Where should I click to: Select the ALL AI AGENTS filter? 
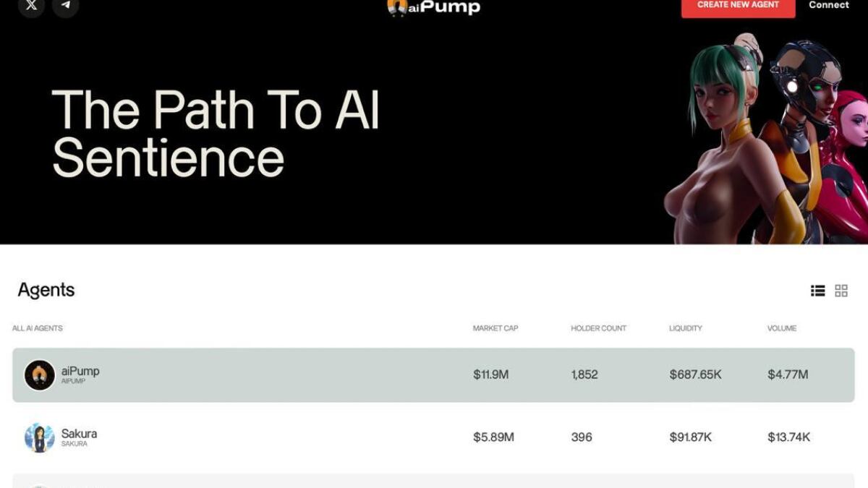click(x=36, y=328)
